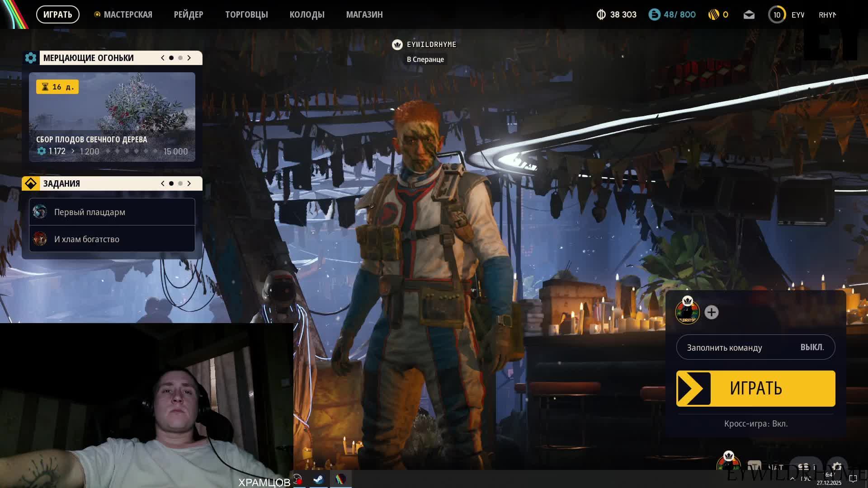Image resolution: width=868 pixels, height=488 pixels.
Task: Open the Мастерская tab
Action: coord(127,14)
